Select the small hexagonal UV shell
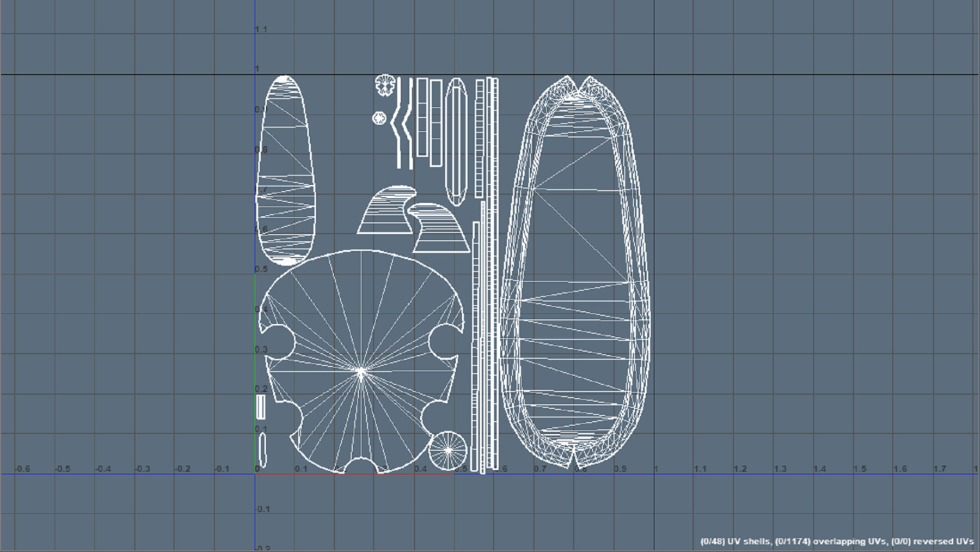 pos(379,117)
